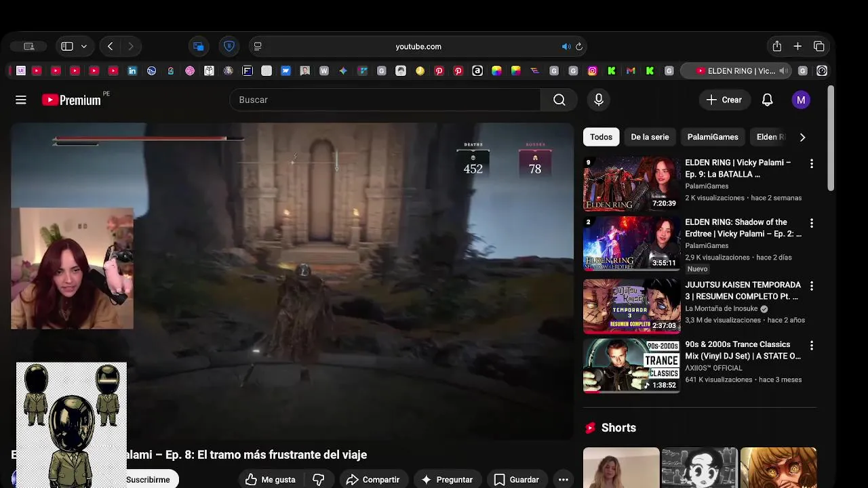
Task: Click the Suscribirme button
Action: pyautogui.click(x=148, y=479)
